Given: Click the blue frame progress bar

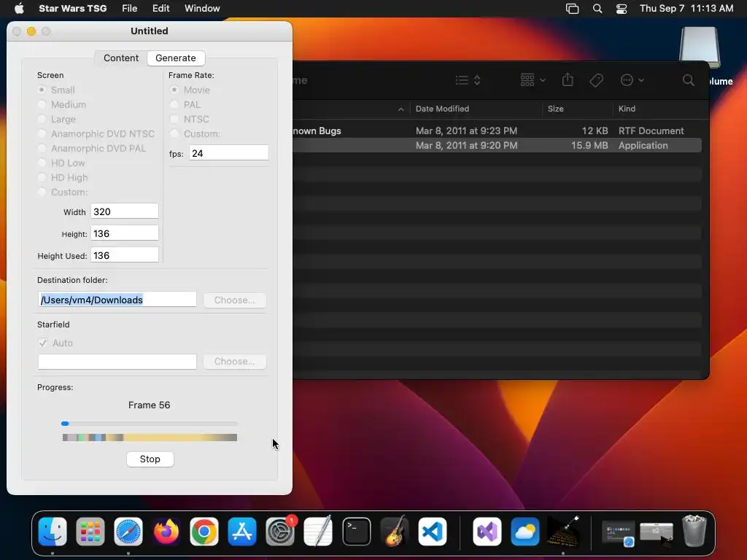Looking at the screenshot, I should 149,424.
